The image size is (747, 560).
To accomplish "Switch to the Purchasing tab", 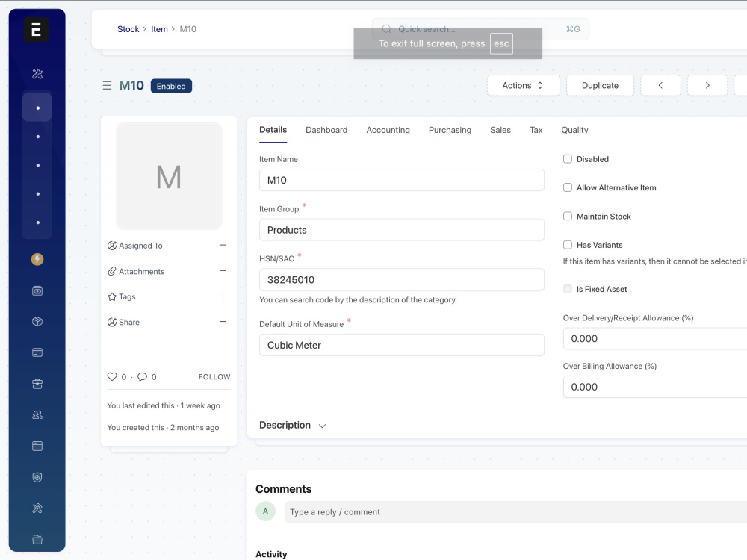I will click(450, 130).
